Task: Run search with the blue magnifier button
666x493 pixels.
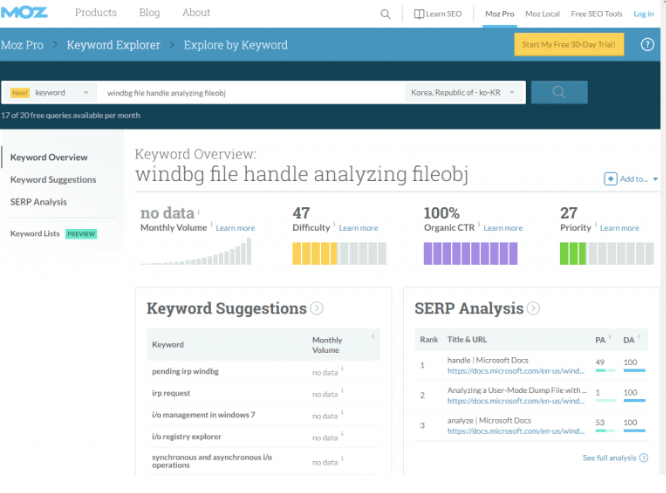Action: pos(559,92)
